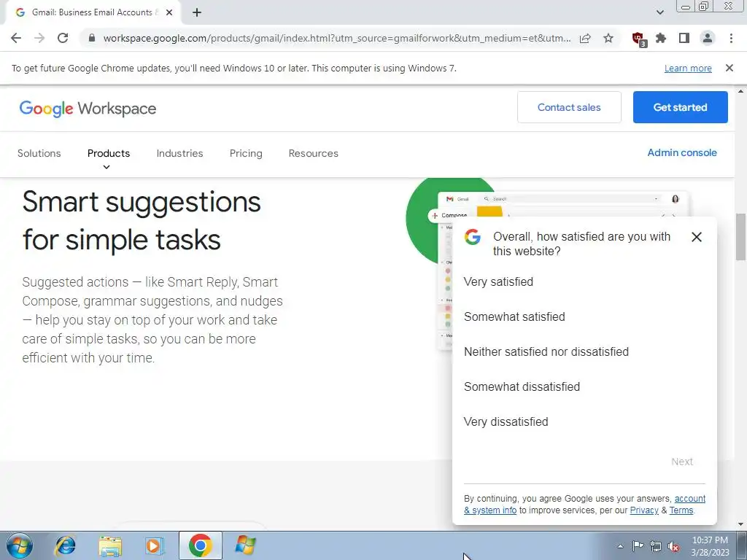This screenshot has width=747, height=560.
Task: Click the browser back arrow
Action: click(x=16, y=38)
